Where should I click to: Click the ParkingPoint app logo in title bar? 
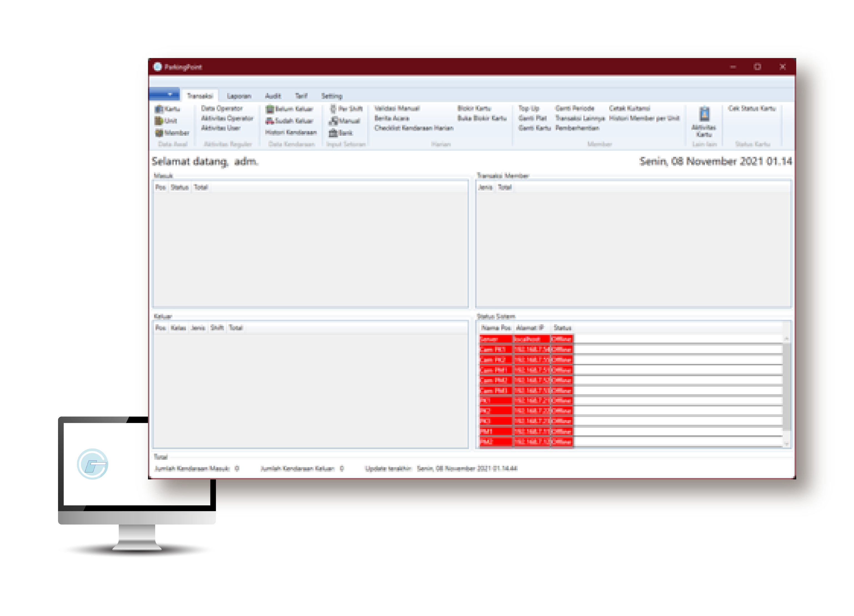(x=157, y=67)
